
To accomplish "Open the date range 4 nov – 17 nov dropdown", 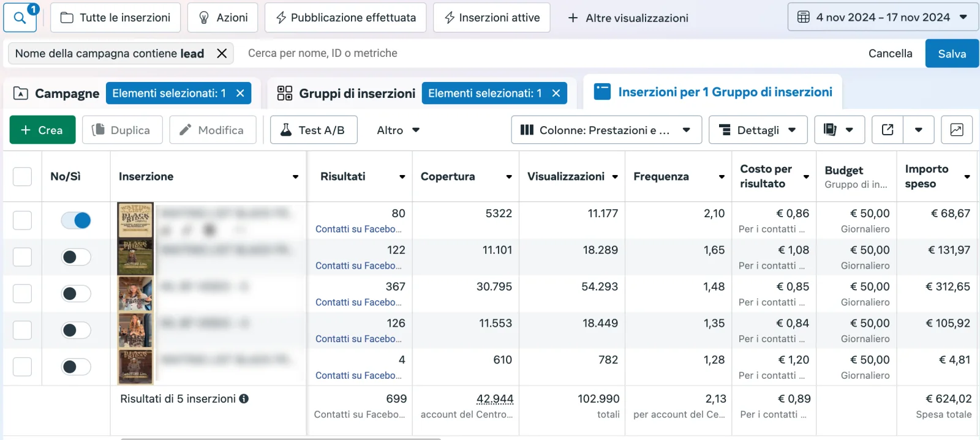I will [x=883, y=17].
